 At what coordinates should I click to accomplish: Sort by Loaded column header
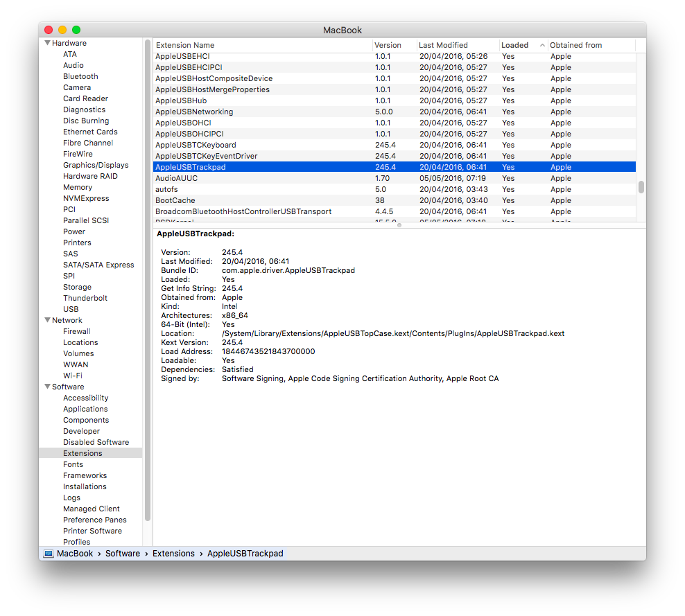(523, 45)
